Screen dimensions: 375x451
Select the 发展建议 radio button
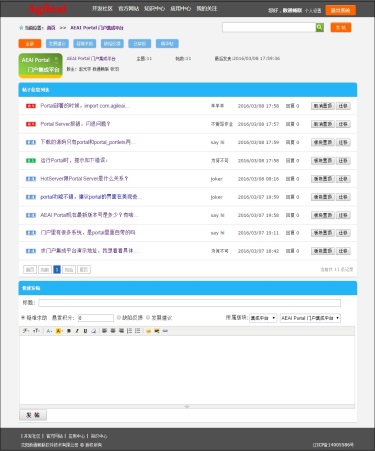click(148, 318)
